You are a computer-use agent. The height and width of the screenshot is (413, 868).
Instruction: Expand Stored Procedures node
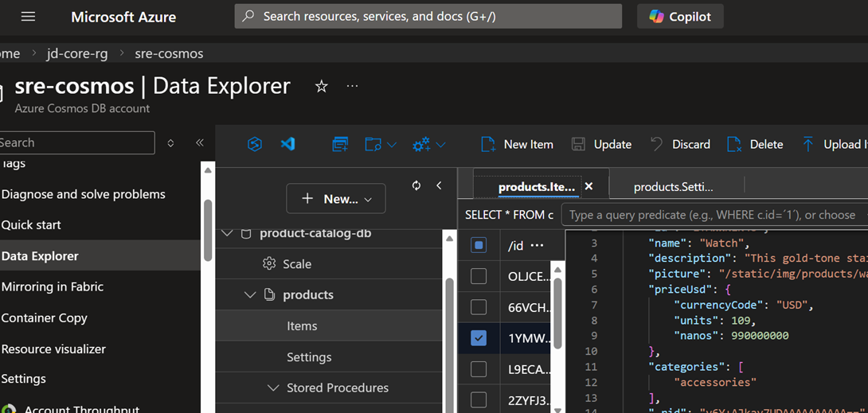pos(273,388)
